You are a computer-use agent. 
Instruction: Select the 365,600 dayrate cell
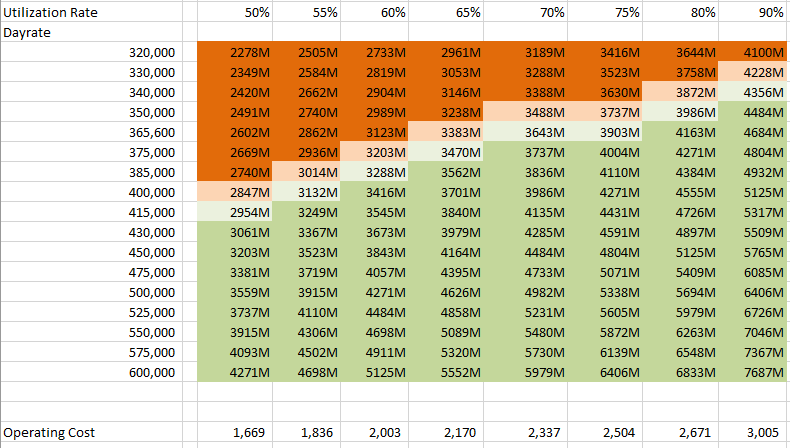pyautogui.click(x=92, y=133)
